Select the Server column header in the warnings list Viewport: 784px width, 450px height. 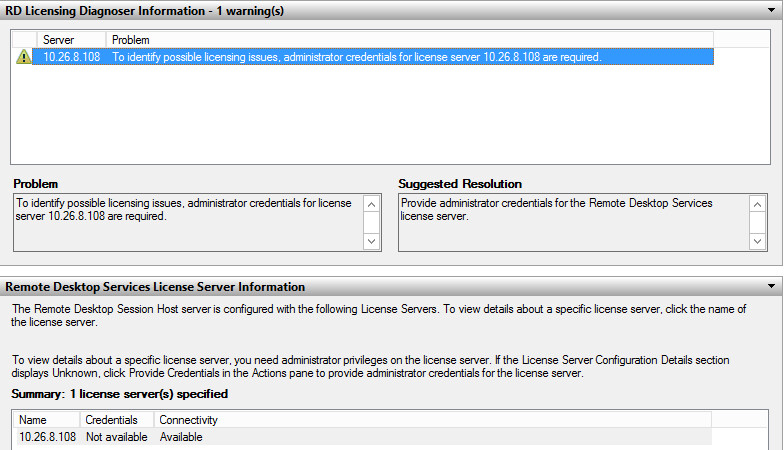71,40
